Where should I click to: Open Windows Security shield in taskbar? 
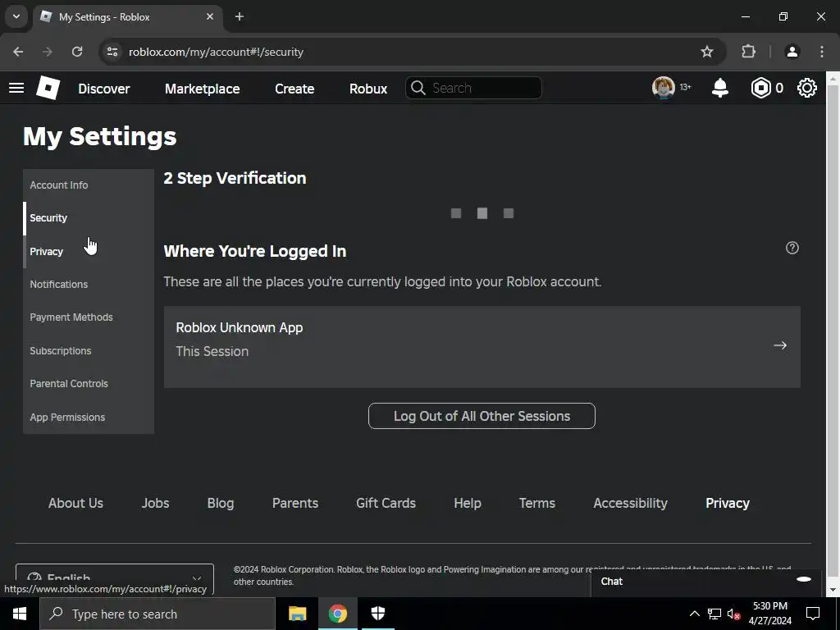[378, 614]
